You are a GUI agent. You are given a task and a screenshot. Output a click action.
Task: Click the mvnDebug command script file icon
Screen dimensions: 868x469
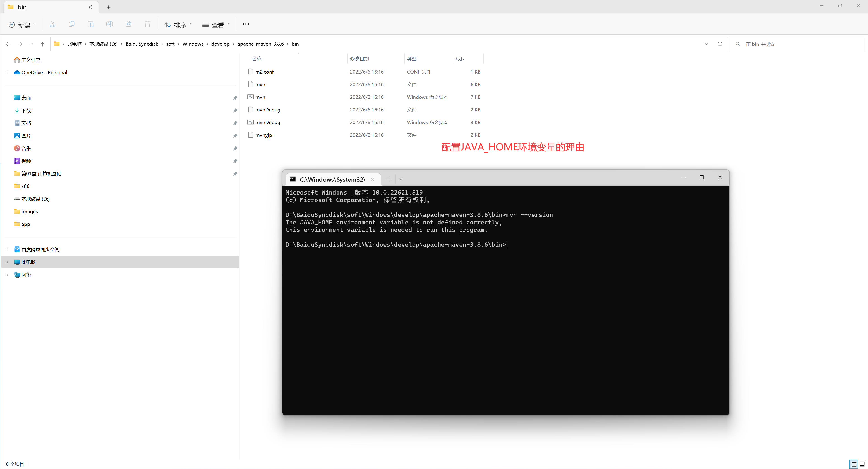[x=250, y=122]
